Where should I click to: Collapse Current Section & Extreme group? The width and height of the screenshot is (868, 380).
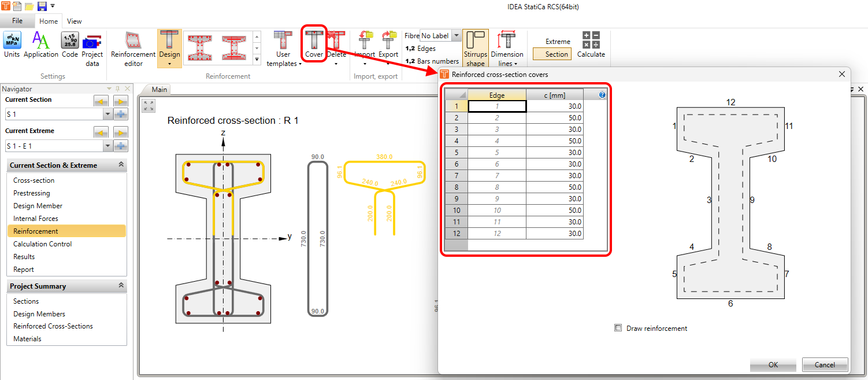121,165
